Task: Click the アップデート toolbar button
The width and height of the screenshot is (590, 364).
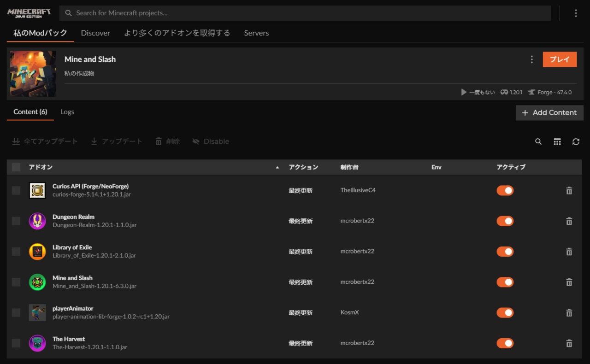Action: pos(116,141)
